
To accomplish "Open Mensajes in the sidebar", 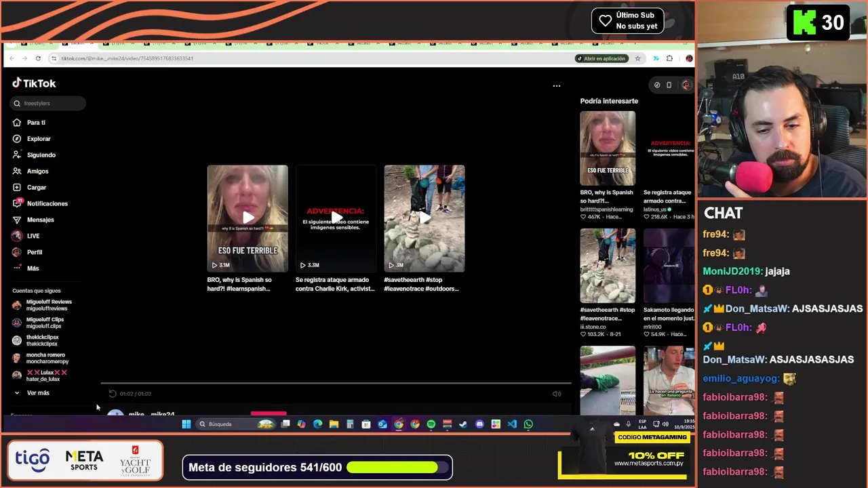I will pos(33,220).
